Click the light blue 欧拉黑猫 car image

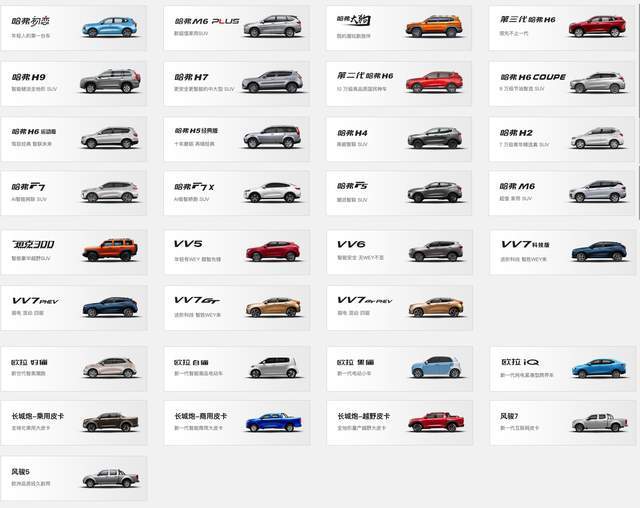point(436,367)
